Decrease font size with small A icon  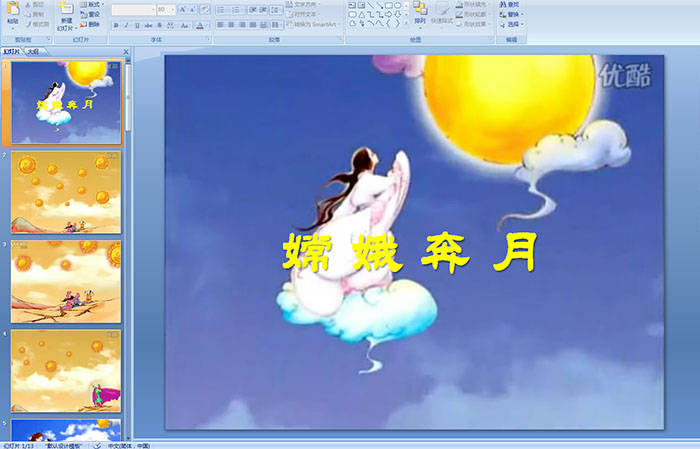193,9
